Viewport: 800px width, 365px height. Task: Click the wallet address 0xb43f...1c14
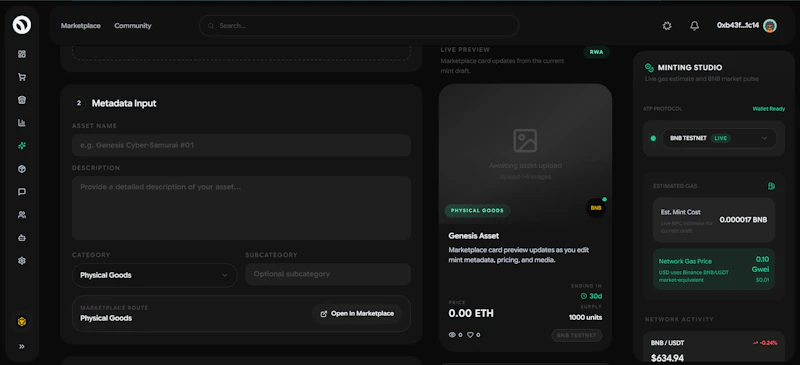tap(738, 26)
